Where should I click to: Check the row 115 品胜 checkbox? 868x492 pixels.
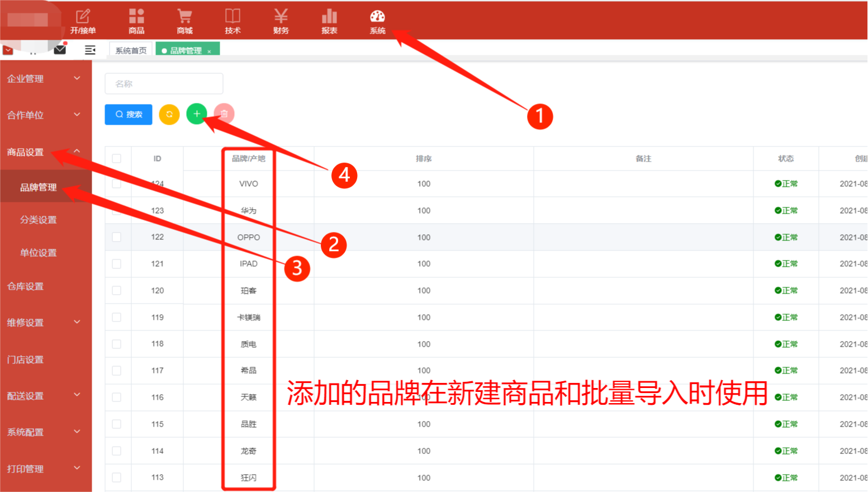(117, 424)
